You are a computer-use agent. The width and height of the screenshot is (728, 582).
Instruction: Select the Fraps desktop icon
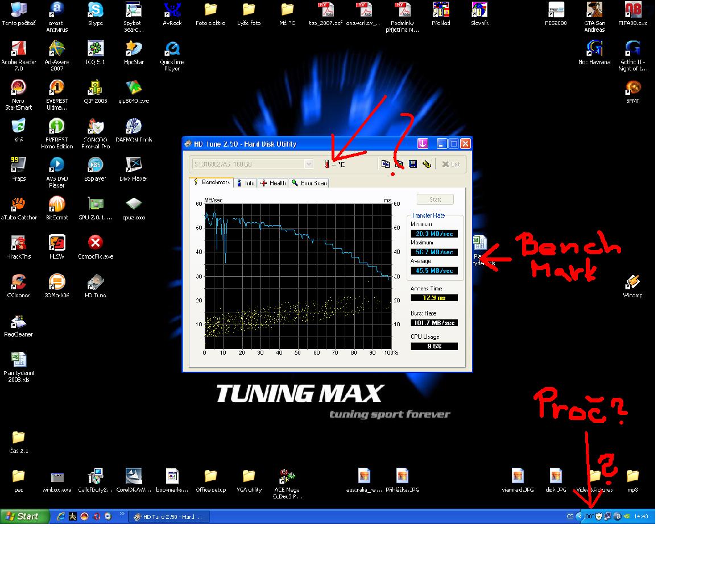[x=19, y=169]
